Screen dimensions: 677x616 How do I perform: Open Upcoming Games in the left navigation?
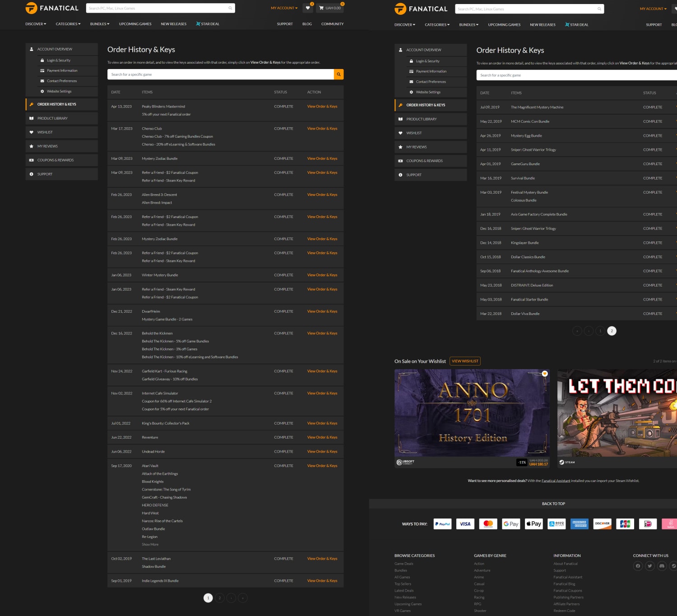pyautogui.click(x=135, y=24)
